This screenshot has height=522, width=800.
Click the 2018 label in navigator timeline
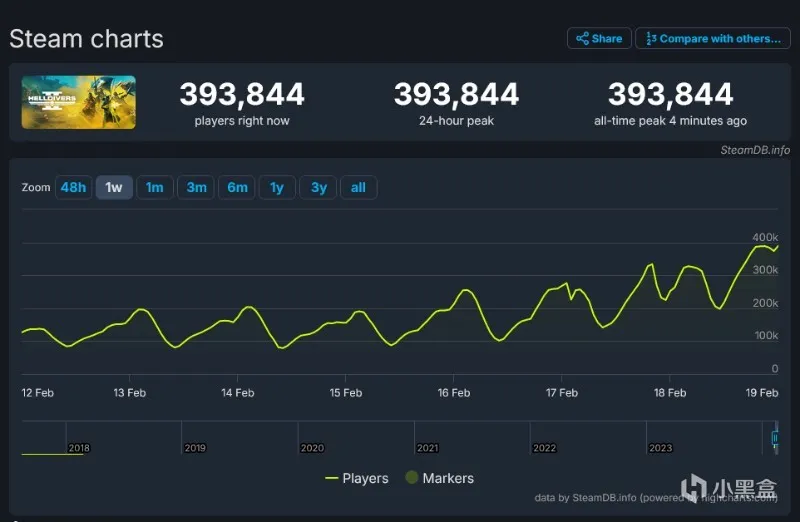click(x=79, y=448)
